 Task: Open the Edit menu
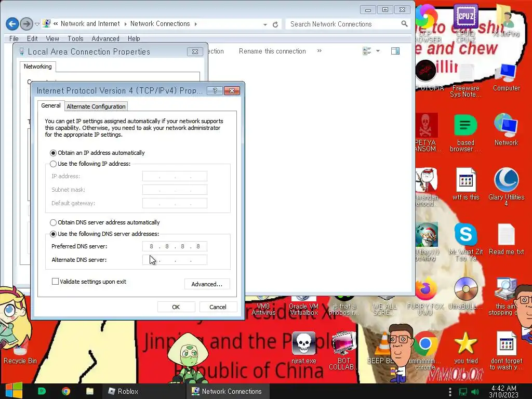point(32,38)
